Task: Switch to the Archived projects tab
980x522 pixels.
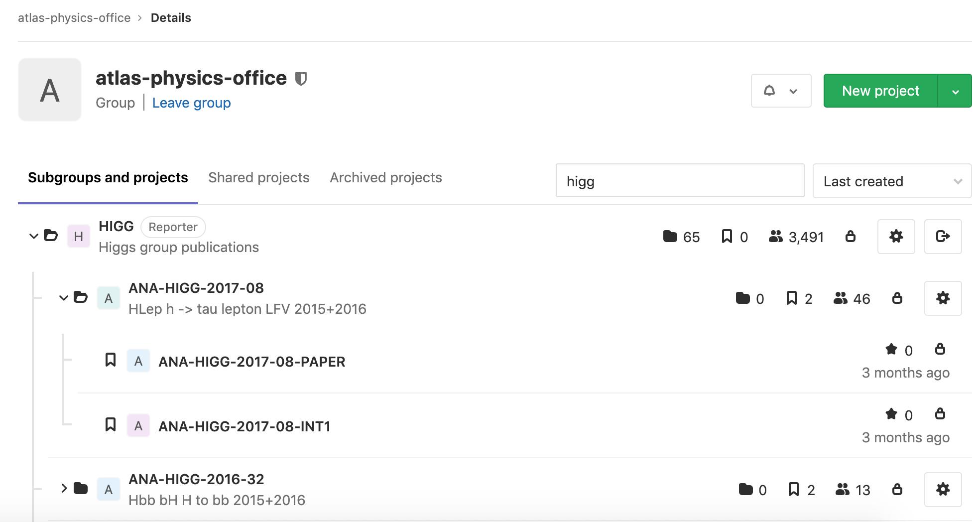Action: click(386, 178)
